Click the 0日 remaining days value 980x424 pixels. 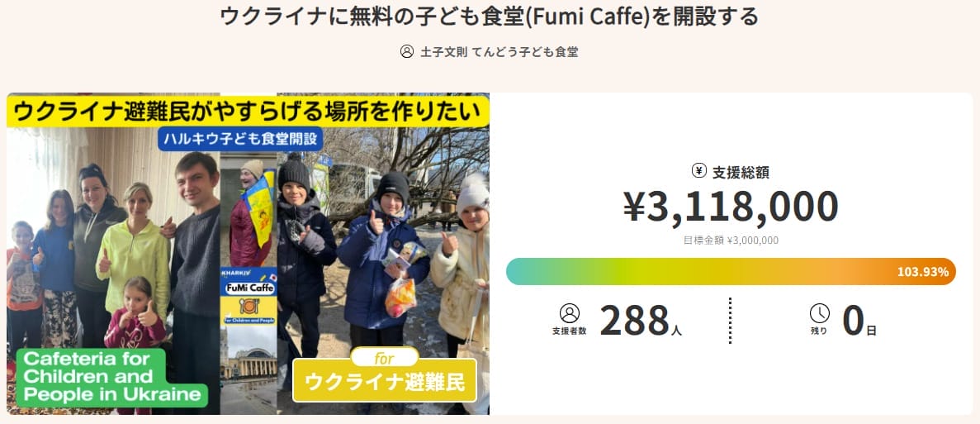(x=859, y=322)
